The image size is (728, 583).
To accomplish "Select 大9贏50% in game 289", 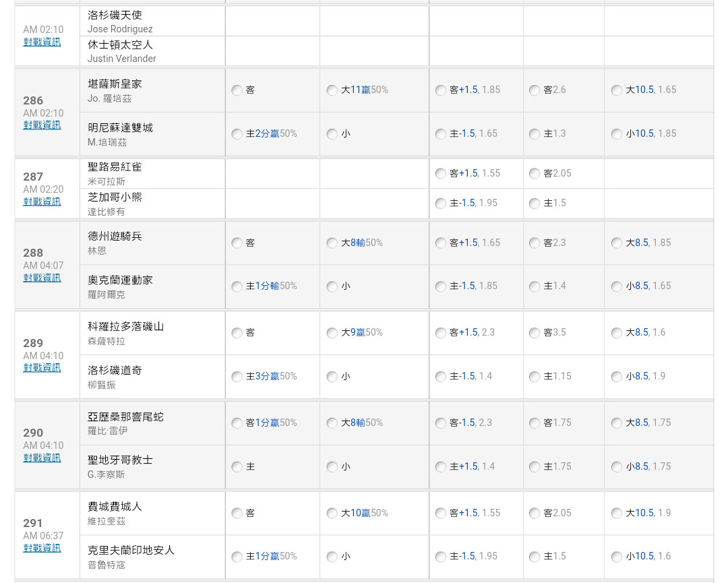I will (x=332, y=333).
